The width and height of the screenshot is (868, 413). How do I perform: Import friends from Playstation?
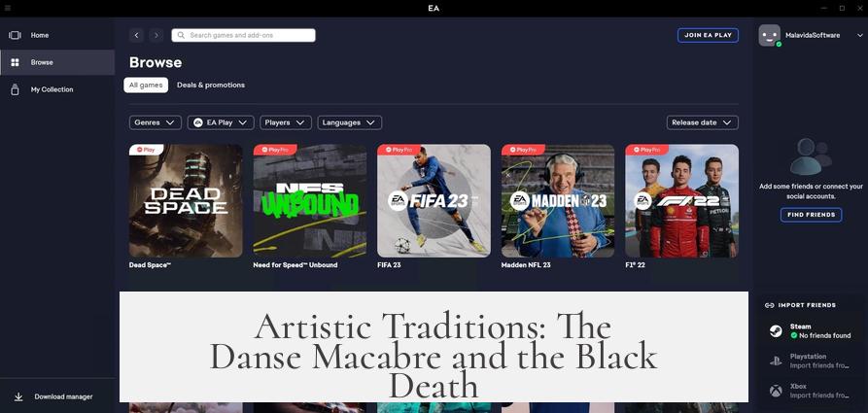[812, 361]
